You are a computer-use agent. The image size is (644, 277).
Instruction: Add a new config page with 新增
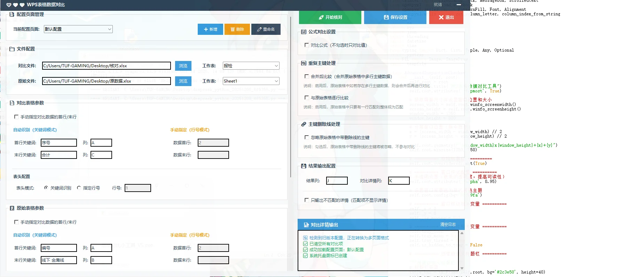210,29
